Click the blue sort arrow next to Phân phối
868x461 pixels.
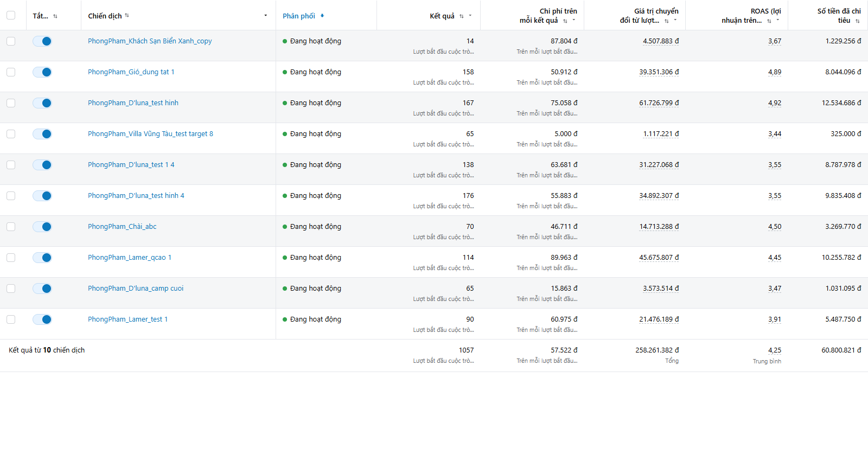pos(322,16)
